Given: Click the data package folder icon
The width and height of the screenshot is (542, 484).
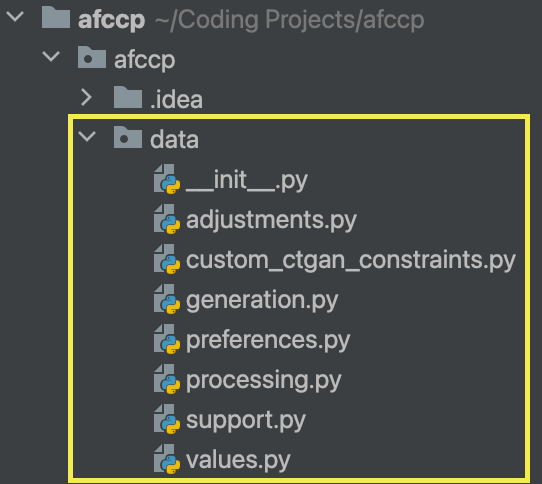Looking at the screenshot, I should [x=128, y=137].
